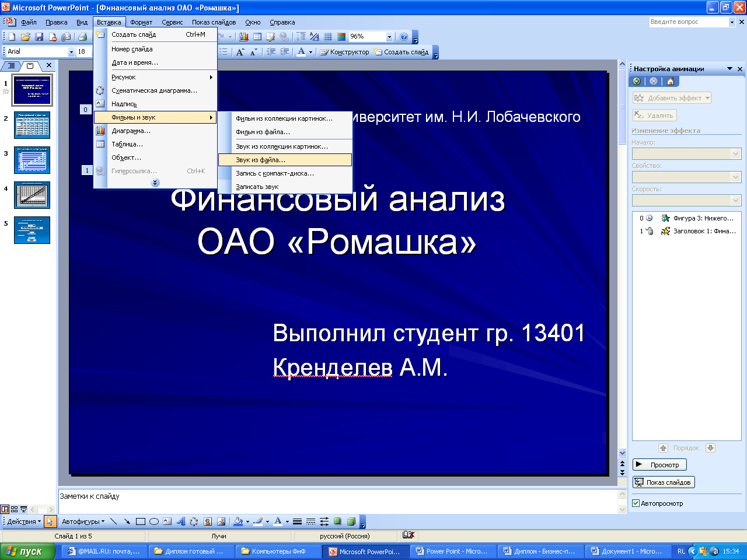The width and height of the screenshot is (747, 560).
Task: Decrease font size with the small A icon
Action: 253,52
